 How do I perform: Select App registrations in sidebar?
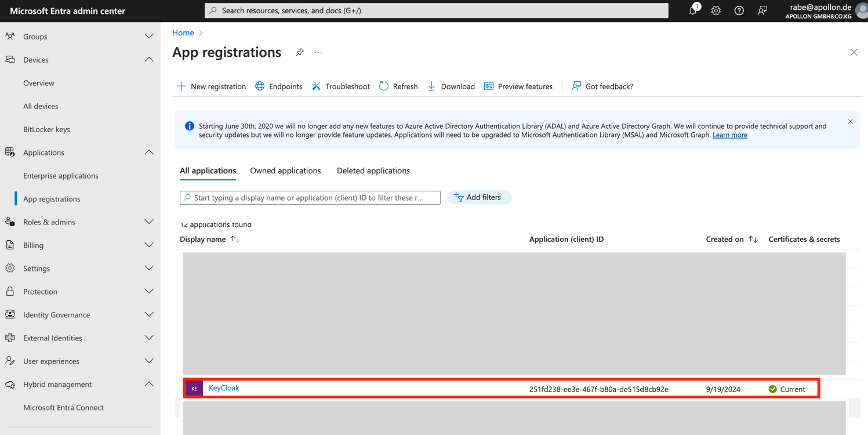click(x=52, y=199)
